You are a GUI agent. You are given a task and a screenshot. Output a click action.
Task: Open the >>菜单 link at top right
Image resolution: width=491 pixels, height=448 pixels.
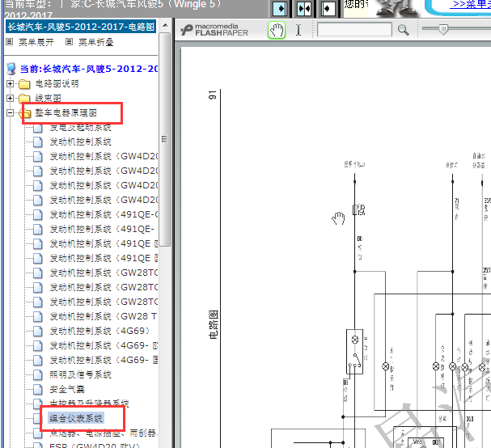point(470,4)
